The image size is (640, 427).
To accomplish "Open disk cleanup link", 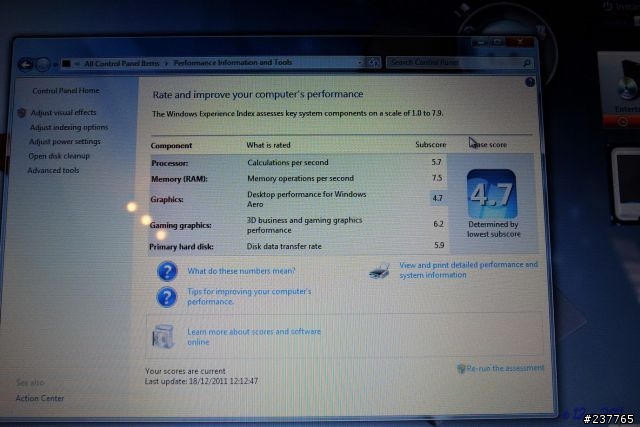I will (x=59, y=156).
